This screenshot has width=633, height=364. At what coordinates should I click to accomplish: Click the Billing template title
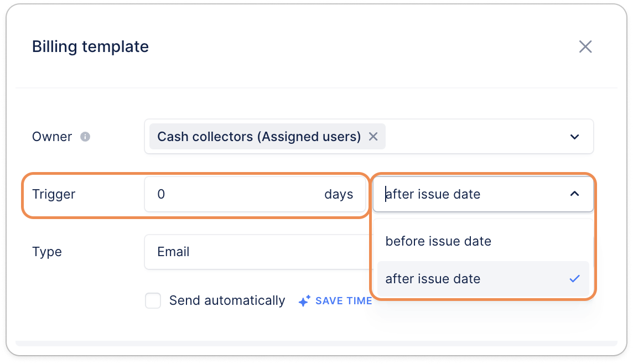pos(90,46)
